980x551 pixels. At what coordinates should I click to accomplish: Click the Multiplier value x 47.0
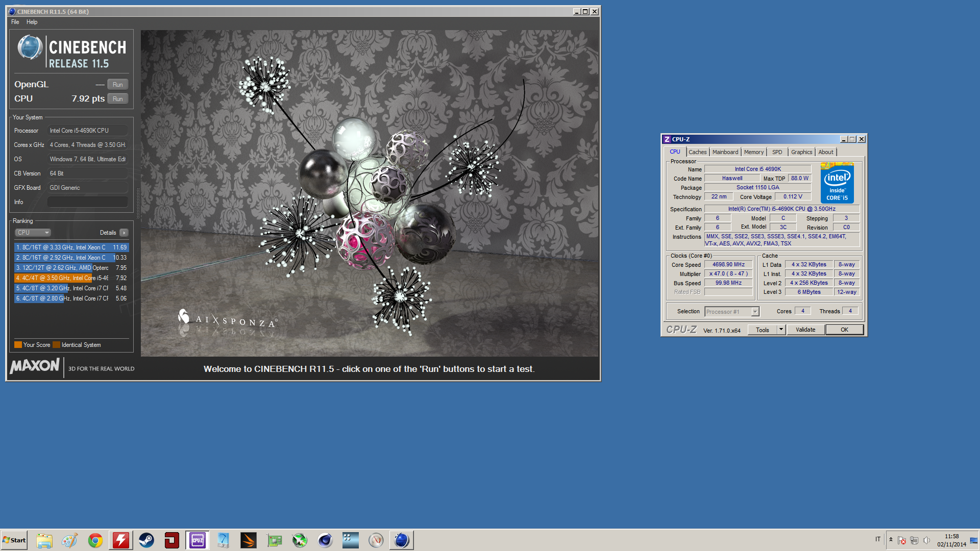point(728,274)
